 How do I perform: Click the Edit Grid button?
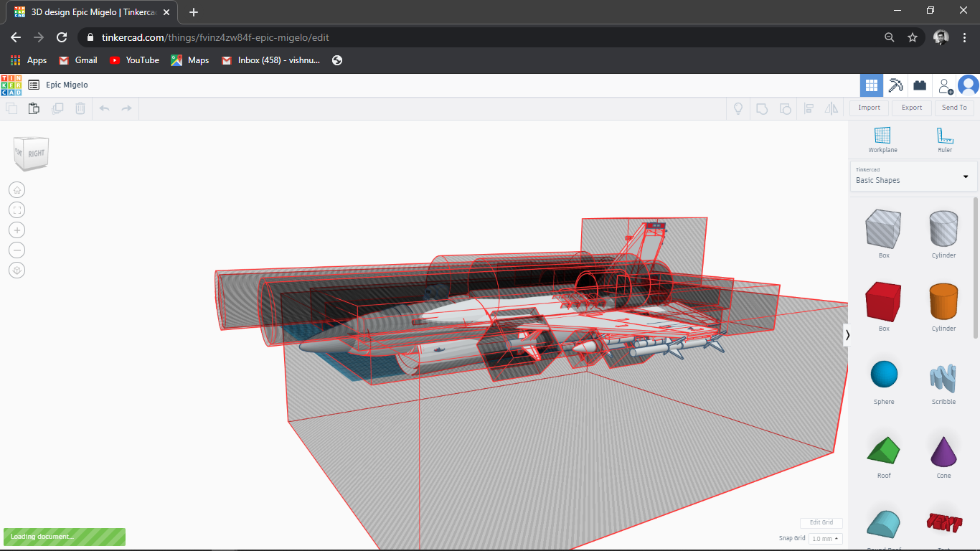coord(821,522)
